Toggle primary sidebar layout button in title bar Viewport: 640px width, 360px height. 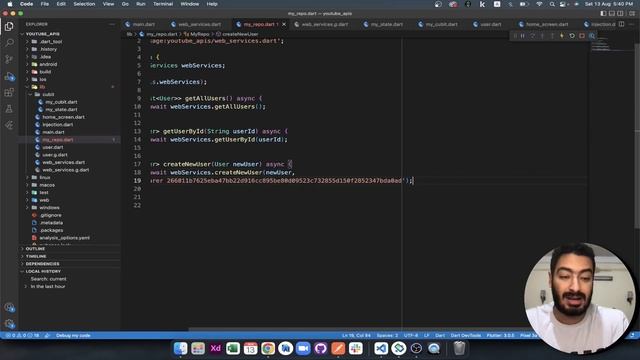(603, 13)
